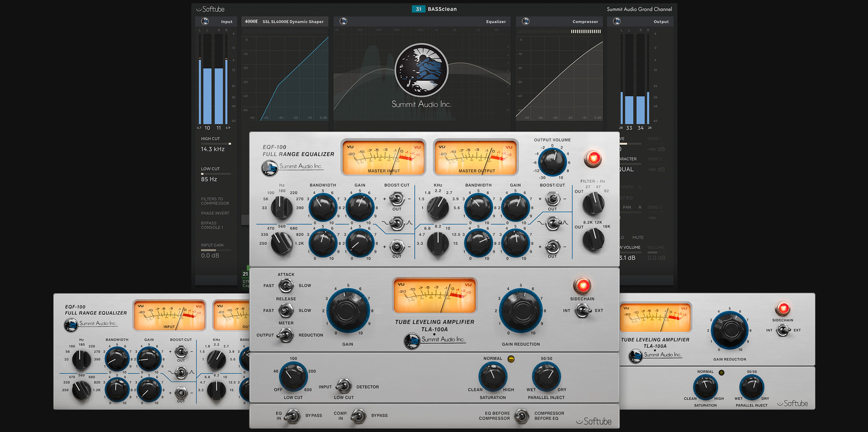The image size is (868, 432).
Task: Click the Parallel Inject Wet/Dry knob
Action: click(x=546, y=377)
